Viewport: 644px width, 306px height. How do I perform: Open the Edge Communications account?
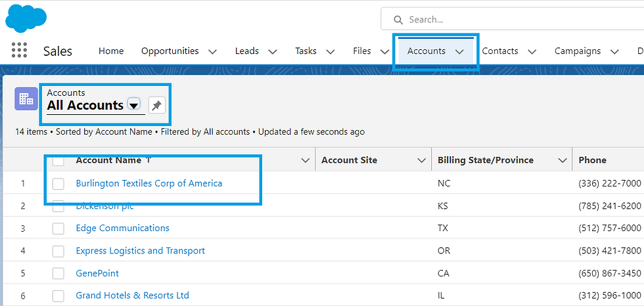[x=122, y=228]
